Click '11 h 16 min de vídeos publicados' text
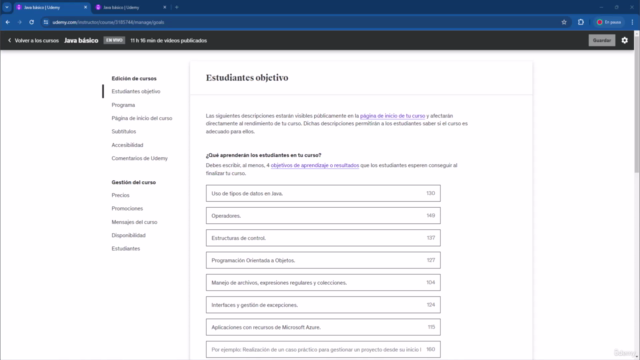Image resolution: width=640 pixels, height=360 pixels. tap(169, 40)
